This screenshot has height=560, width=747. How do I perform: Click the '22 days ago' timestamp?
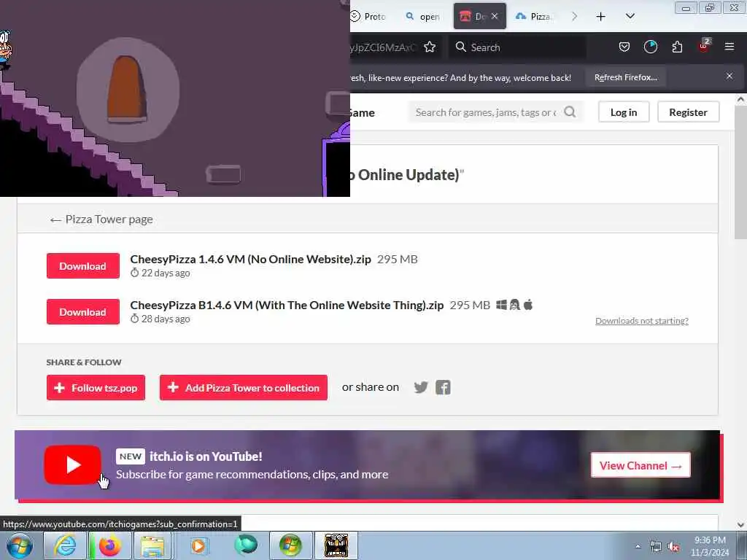pos(166,273)
